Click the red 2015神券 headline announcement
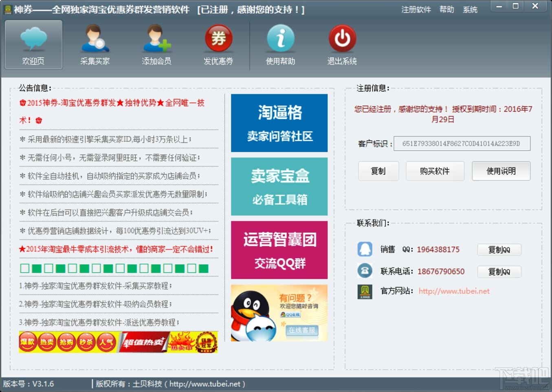Viewport: 552px width, 392px height. coord(112,111)
